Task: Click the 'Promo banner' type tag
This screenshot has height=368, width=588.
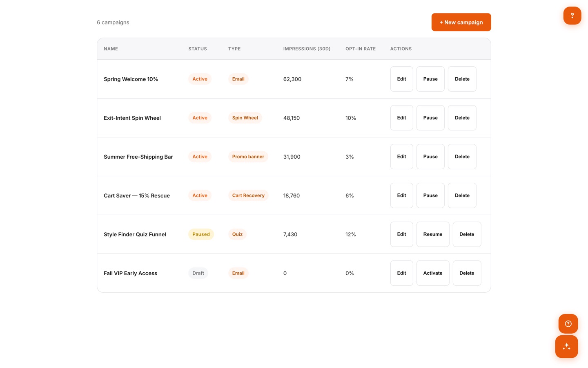Action: [x=248, y=157]
